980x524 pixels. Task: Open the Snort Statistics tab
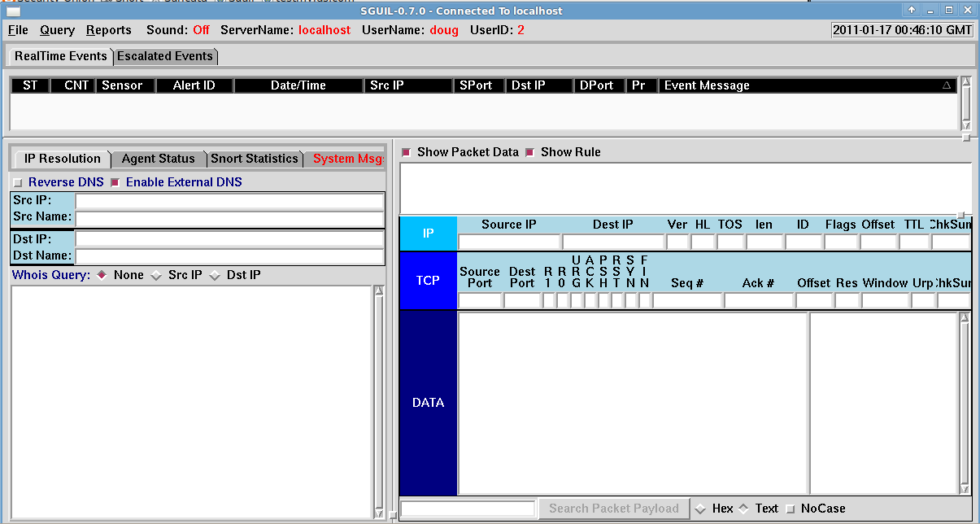pyautogui.click(x=255, y=158)
